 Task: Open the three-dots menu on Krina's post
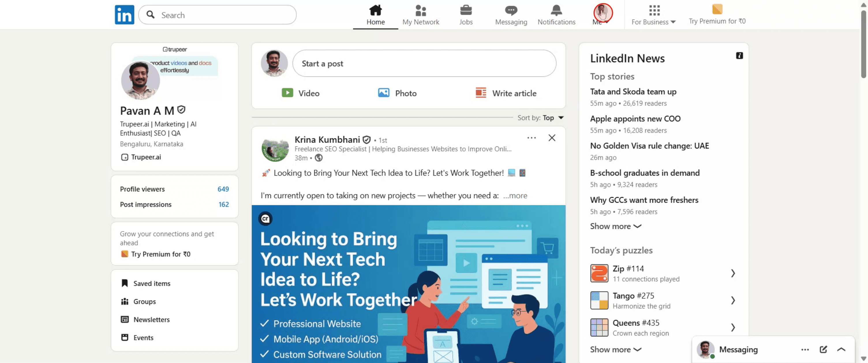click(531, 138)
